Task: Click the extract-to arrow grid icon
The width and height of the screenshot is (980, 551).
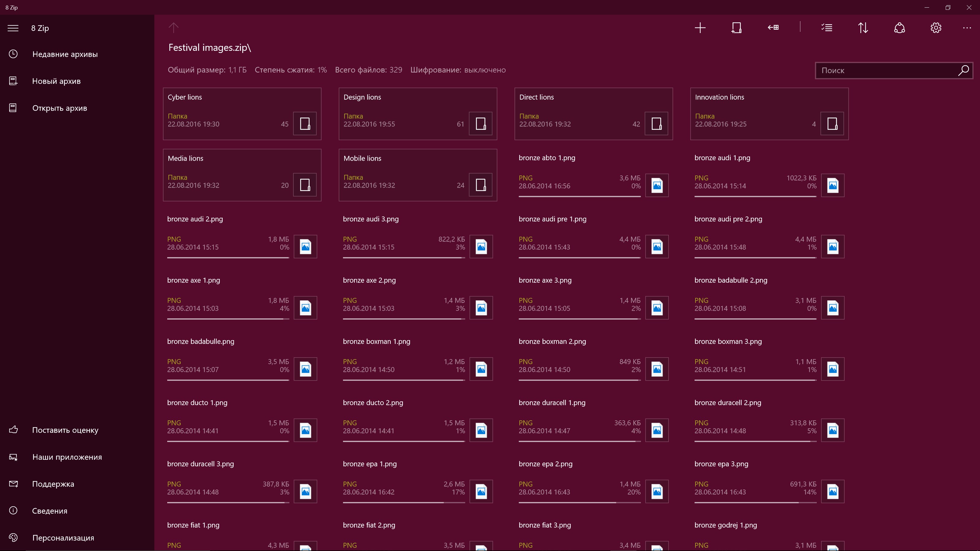Action: [x=773, y=27]
